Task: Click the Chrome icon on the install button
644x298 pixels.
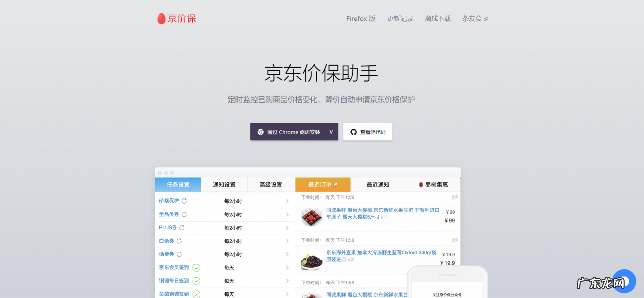Action: tap(260, 132)
